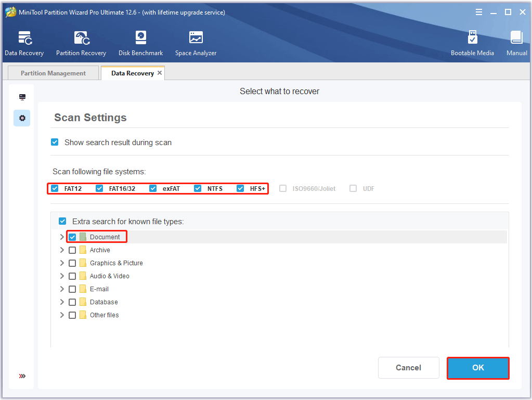Open the Manual from the toolbar

(517, 43)
